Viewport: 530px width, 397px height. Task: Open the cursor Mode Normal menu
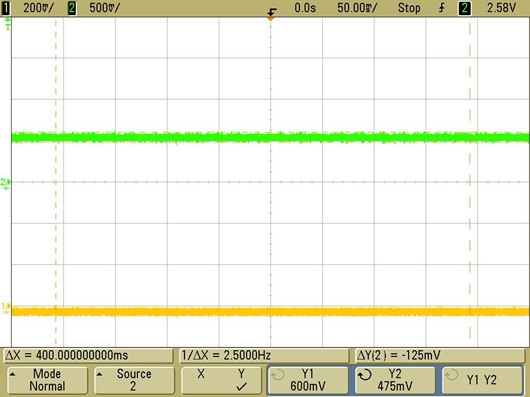tap(47, 380)
